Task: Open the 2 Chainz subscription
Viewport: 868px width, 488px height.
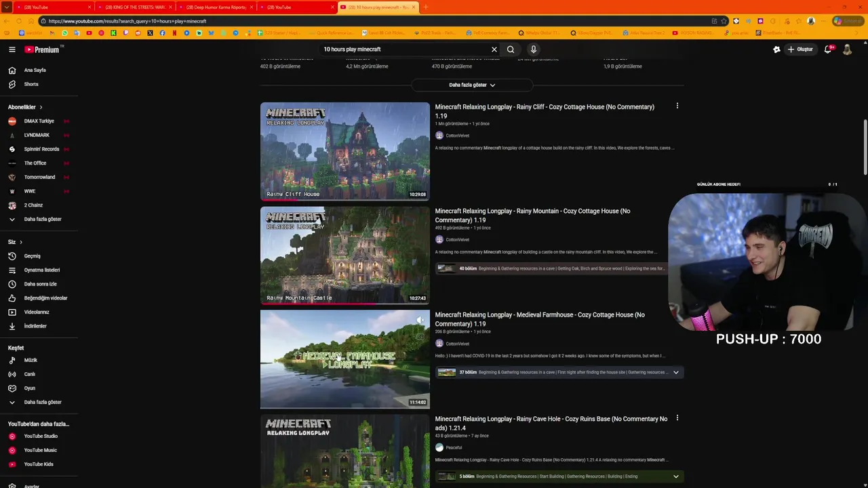Action: [34, 205]
